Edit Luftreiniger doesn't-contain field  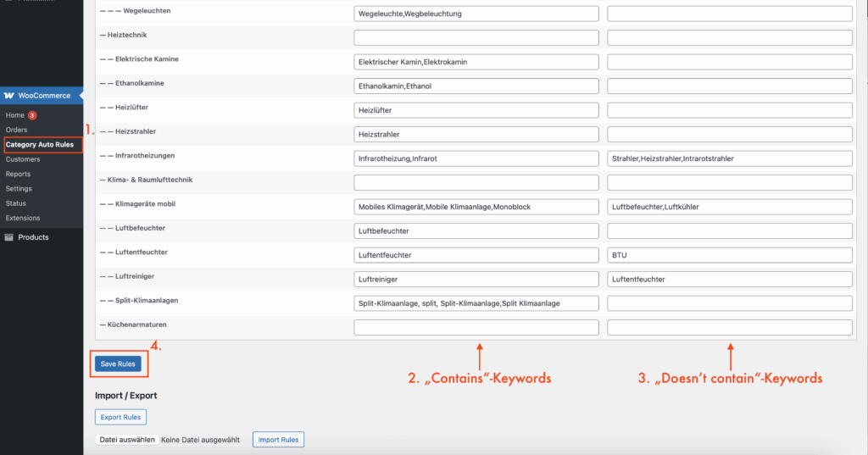tap(730, 279)
